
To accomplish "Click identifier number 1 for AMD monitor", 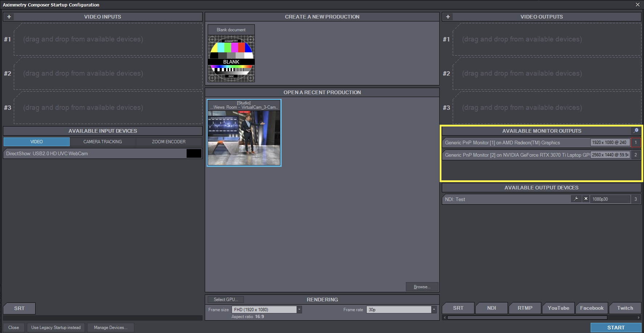I will click(636, 143).
